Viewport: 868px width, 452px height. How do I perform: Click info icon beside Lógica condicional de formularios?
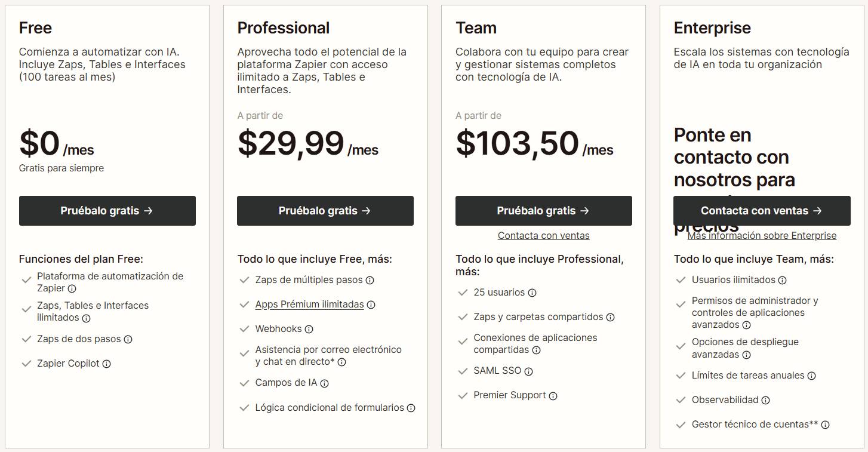click(x=410, y=408)
